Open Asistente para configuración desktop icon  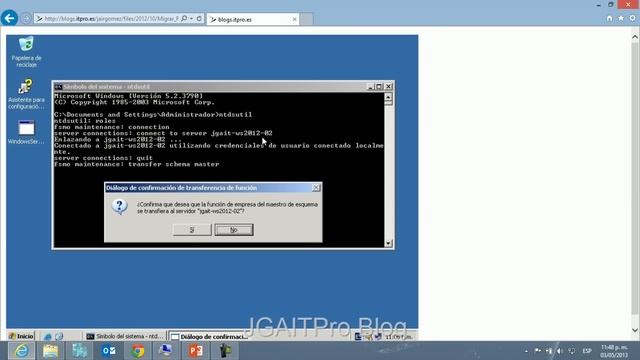point(26,94)
